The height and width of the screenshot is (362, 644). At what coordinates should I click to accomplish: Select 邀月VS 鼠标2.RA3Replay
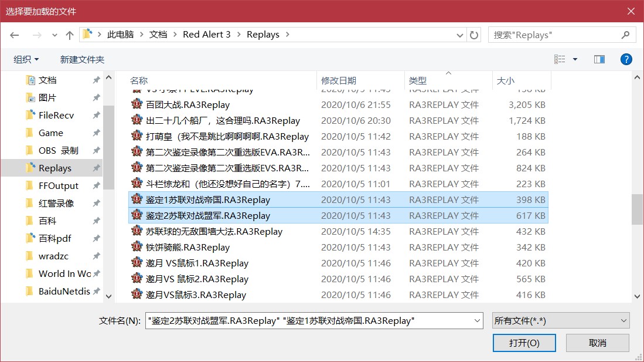[x=197, y=279]
